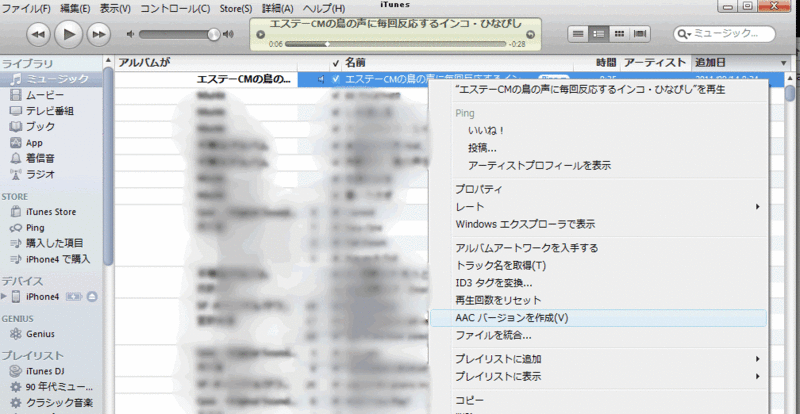The height and width of the screenshot is (414, 800).
Task: Toggle the 追加日 sort direction arrow
Action: (784, 63)
